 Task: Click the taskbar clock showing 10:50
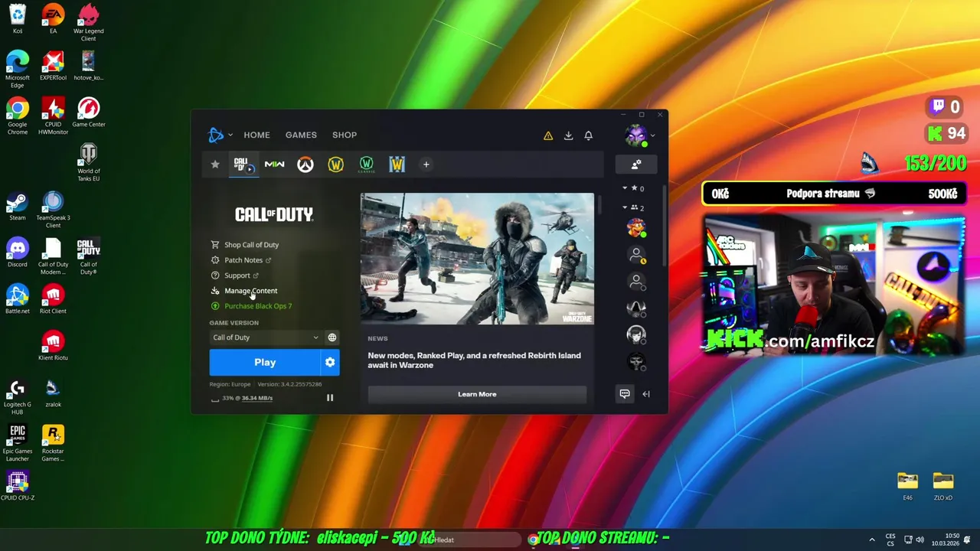(945, 540)
